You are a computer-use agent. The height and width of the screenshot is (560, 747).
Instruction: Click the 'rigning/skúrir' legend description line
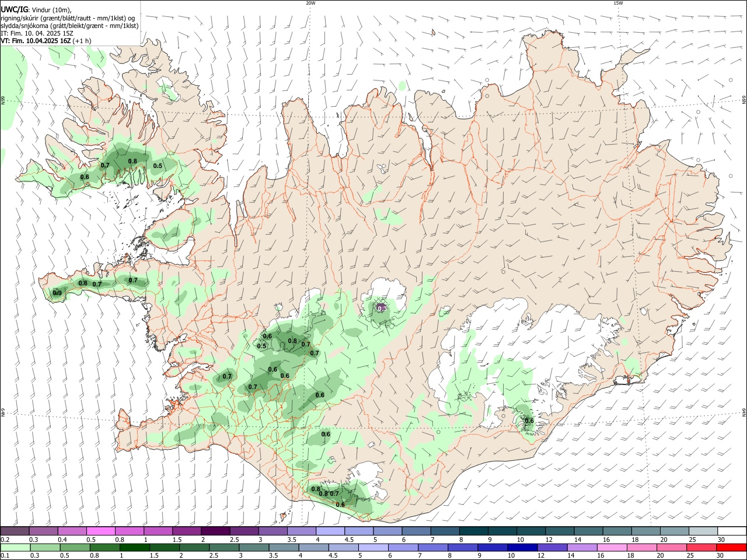tap(68, 18)
